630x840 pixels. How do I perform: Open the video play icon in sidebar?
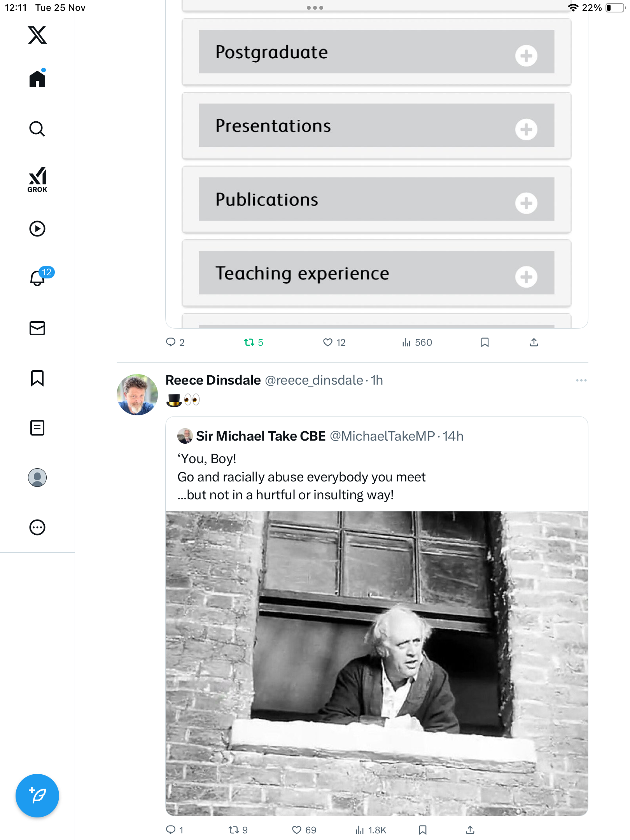pyautogui.click(x=37, y=229)
